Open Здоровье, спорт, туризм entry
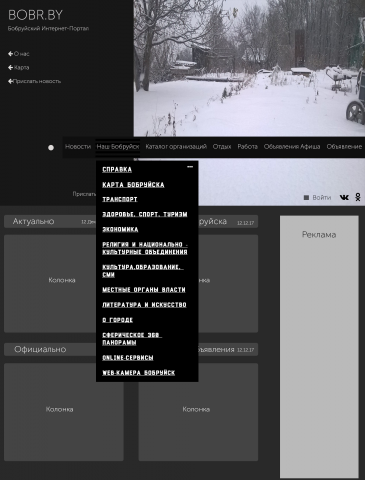 pyautogui.click(x=145, y=214)
